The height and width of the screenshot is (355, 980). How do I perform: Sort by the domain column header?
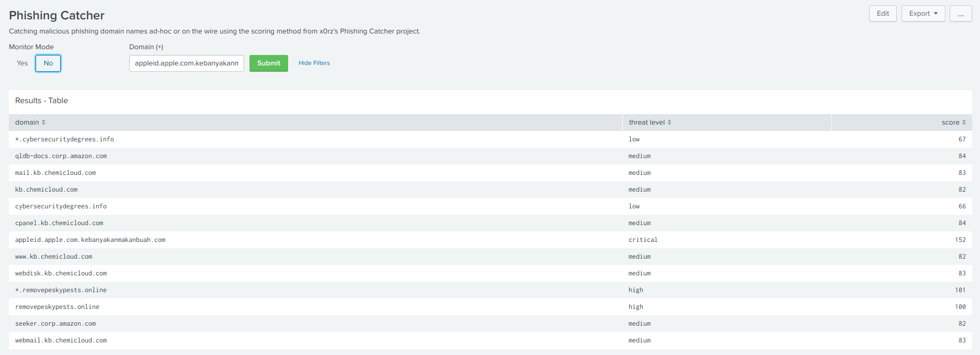(30, 122)
